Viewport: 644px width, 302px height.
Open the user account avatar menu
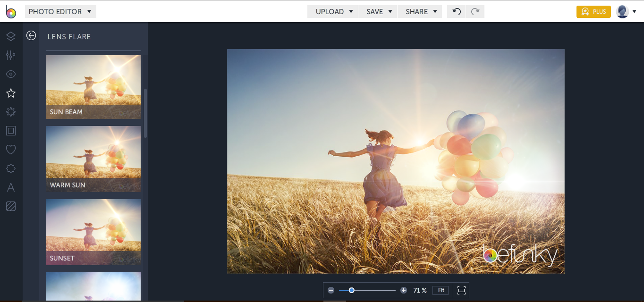(x=627, y=12)
